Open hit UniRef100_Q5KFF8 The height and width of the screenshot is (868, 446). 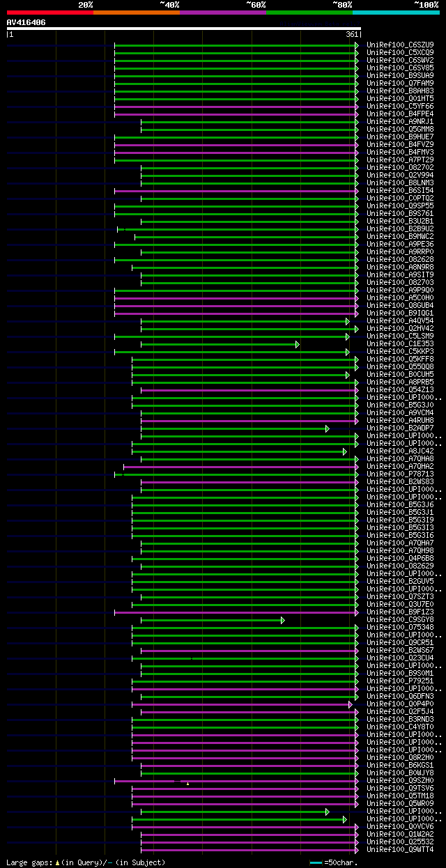(400, 359)
